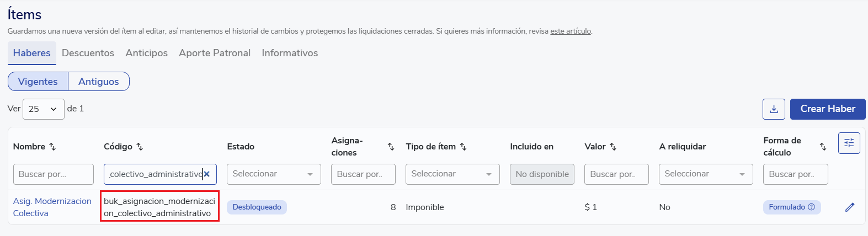The image size is (868, 236).
Task: Sort by Asignaciones column arrows
Action: (x=391, y=147)
